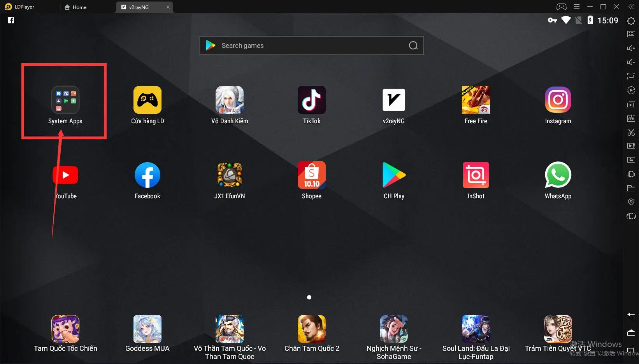
Task: Click the Play Store logo in search bar
Action: pyautogui.click(x=211, y=45)
